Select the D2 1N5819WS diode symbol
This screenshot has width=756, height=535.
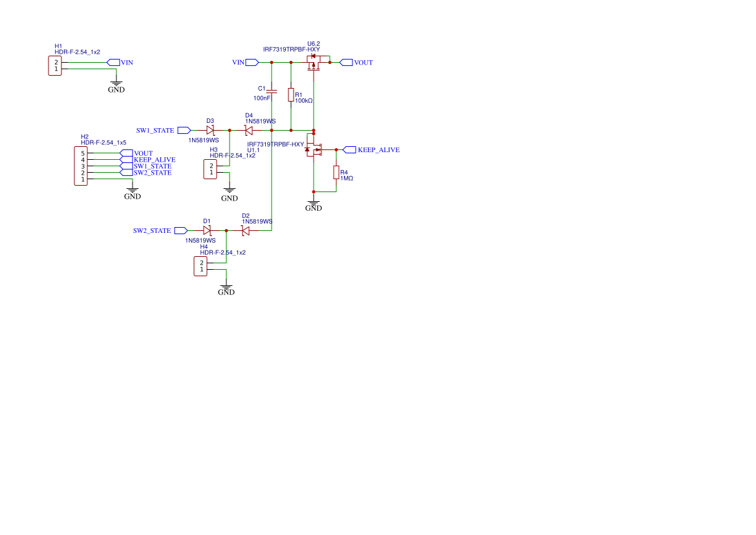click(246, 230)
